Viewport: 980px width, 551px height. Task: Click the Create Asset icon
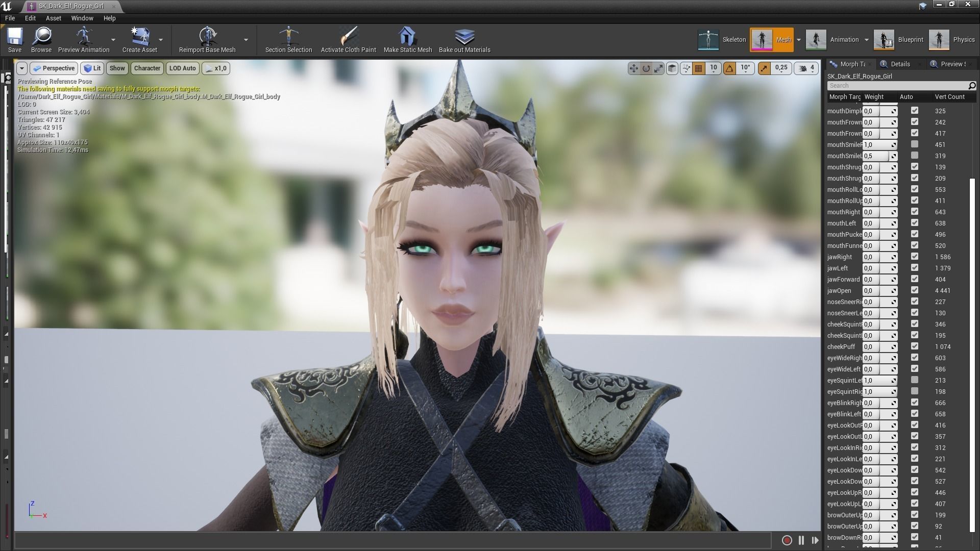click(139, 39)
